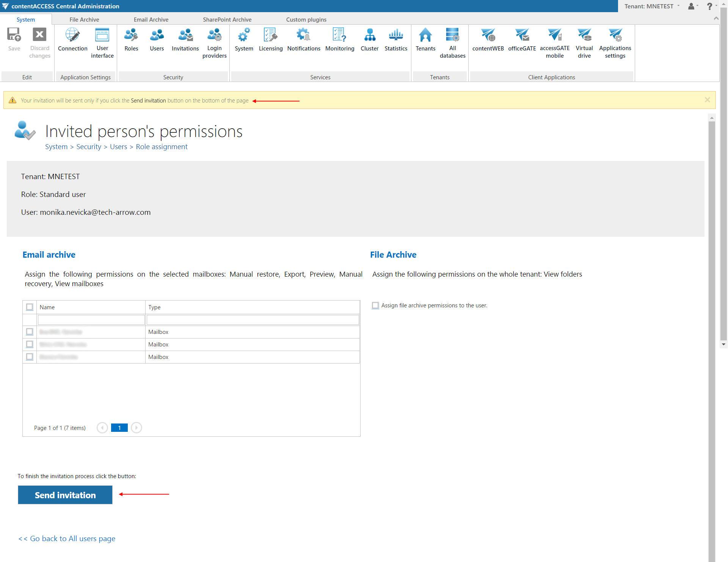Switch to the SharePoint Archive tab
Viewport: 728px width, 562px height.
(227, 19)
